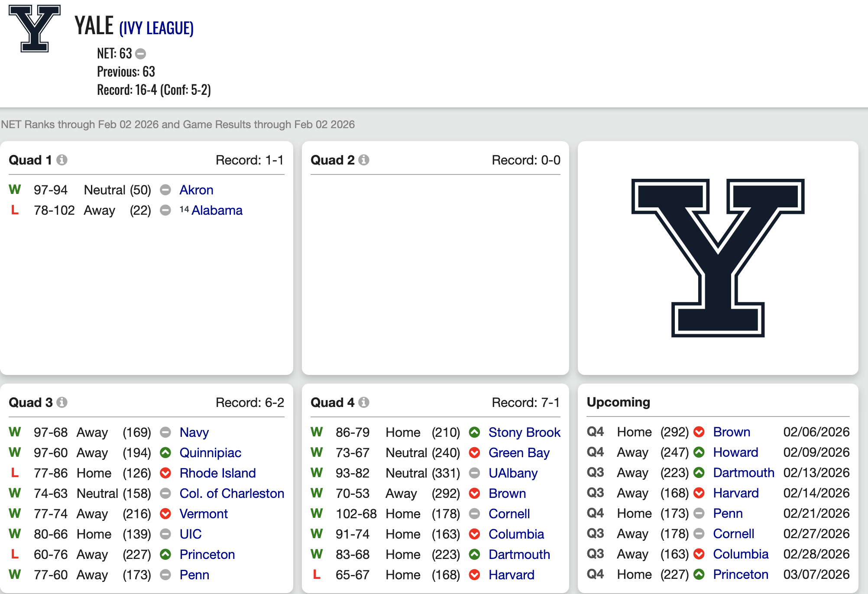
Task: Click the small Yale logo in header
Action: click(35, 29)
